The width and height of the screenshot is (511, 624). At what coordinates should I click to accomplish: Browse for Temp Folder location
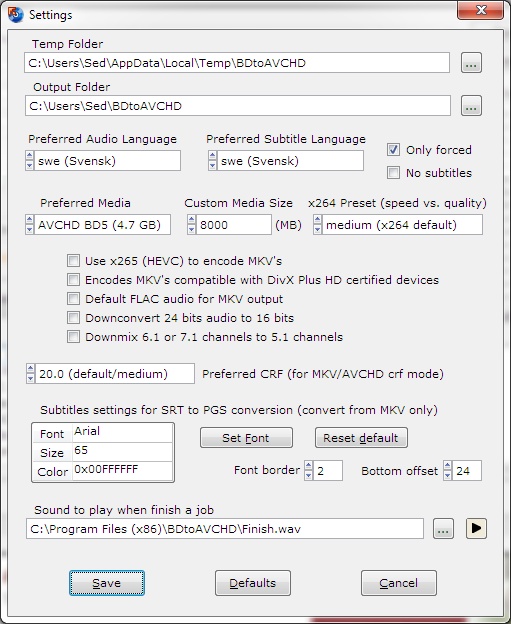471,63
